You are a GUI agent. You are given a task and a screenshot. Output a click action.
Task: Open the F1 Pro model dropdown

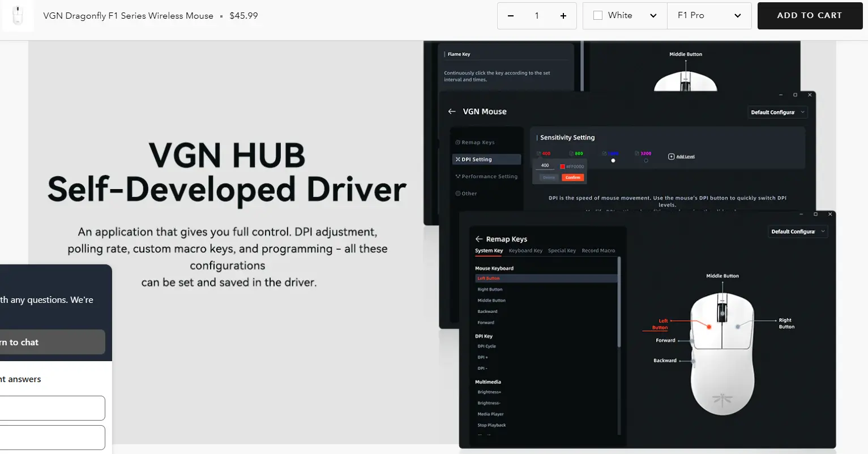(709, 16)
